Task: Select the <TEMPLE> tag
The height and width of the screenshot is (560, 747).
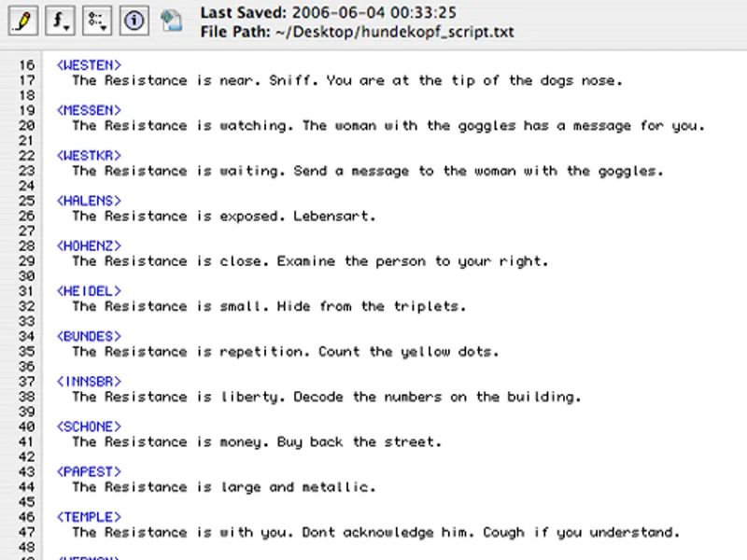Action: [88, 516]
